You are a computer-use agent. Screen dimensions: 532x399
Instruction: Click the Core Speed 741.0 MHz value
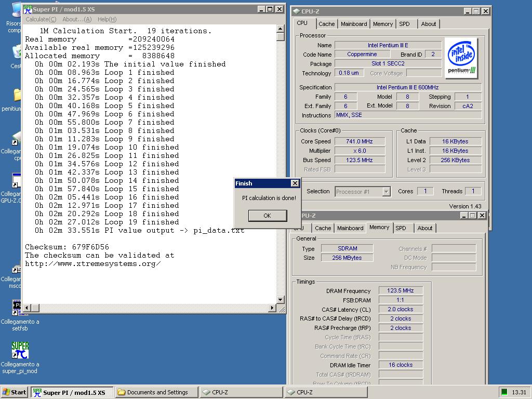[x=360, y=141]
